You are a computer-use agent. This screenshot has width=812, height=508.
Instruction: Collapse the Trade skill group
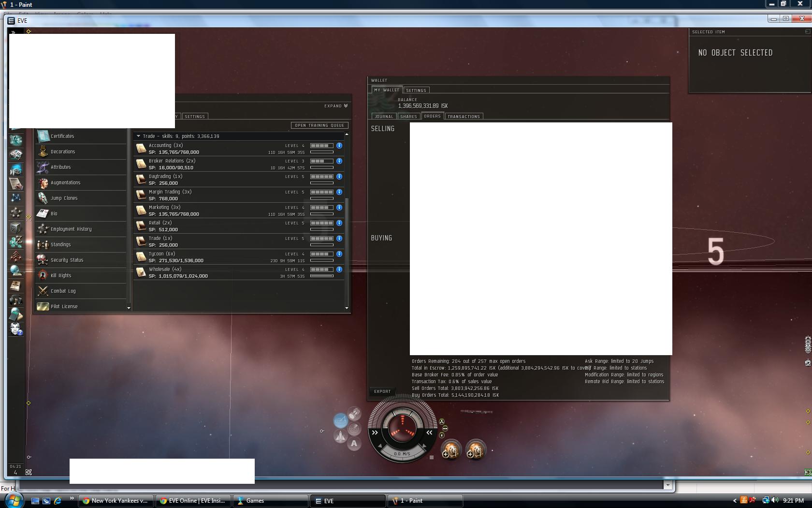(x=138, y=136)
